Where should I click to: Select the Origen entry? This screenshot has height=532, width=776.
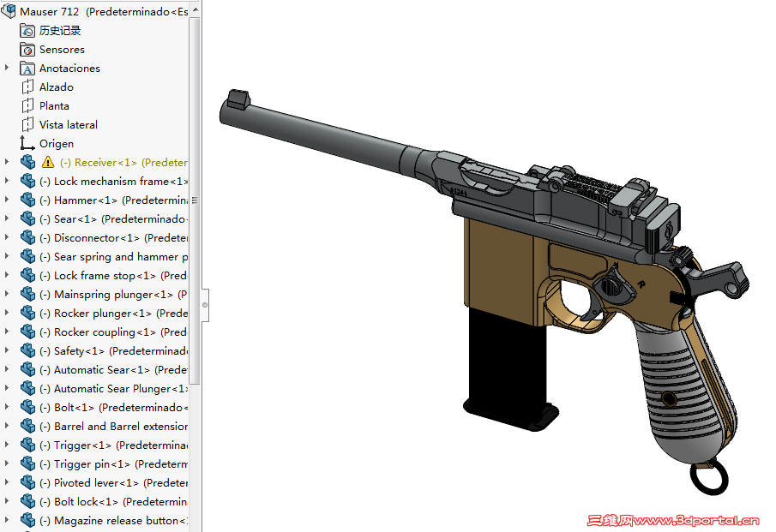(57, 144)
